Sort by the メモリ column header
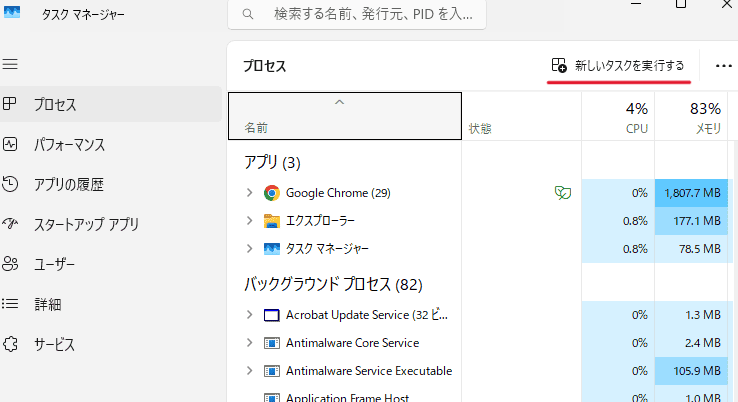Screen dimensions: 738x402 [691, 116]
